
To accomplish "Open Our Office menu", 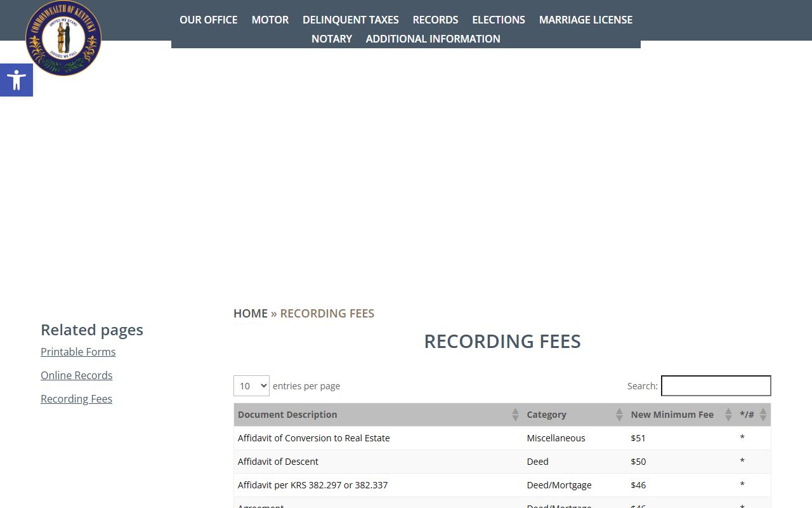I will 209,20.
